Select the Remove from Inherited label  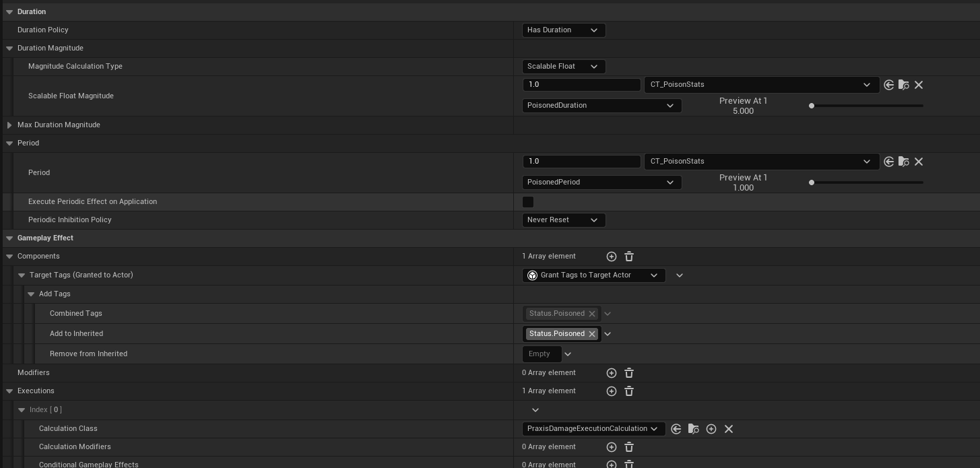click(88, 354)
